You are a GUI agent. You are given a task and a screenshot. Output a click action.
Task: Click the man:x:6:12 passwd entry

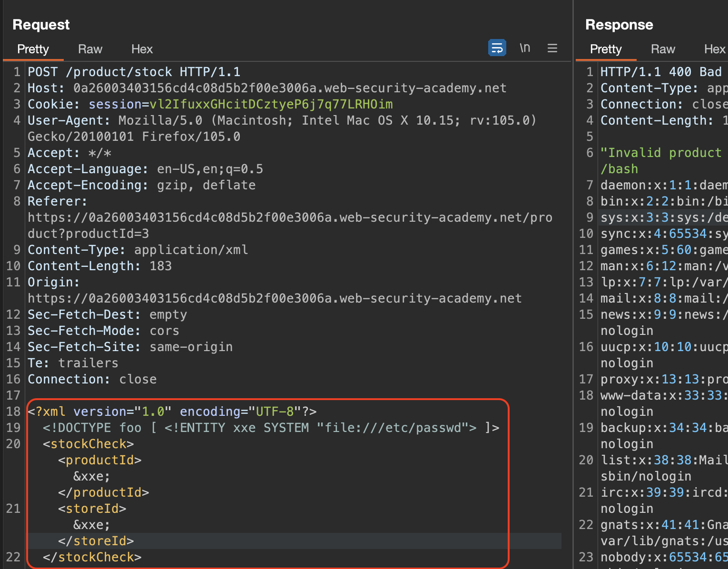point(664,266)
